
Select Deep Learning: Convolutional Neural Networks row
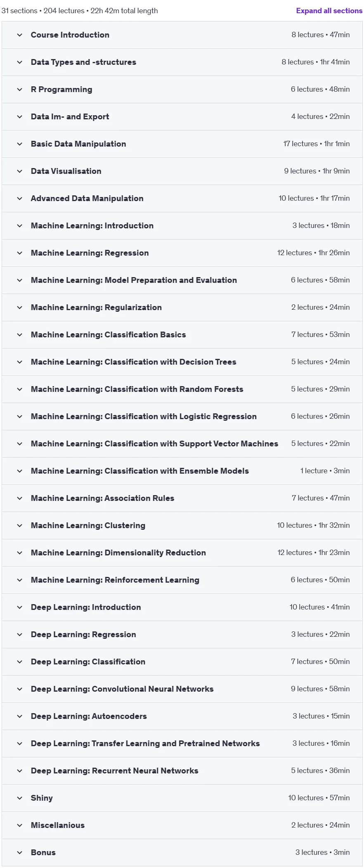tap(182, 689)
